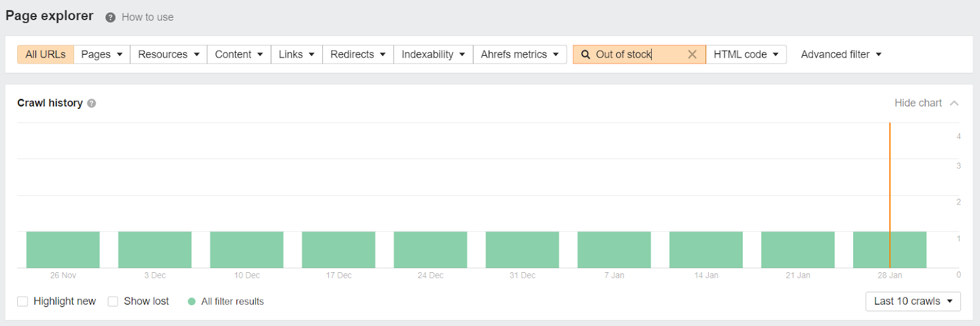
Task: Open the Pages filter dropdown
Action: click(102, 54)
